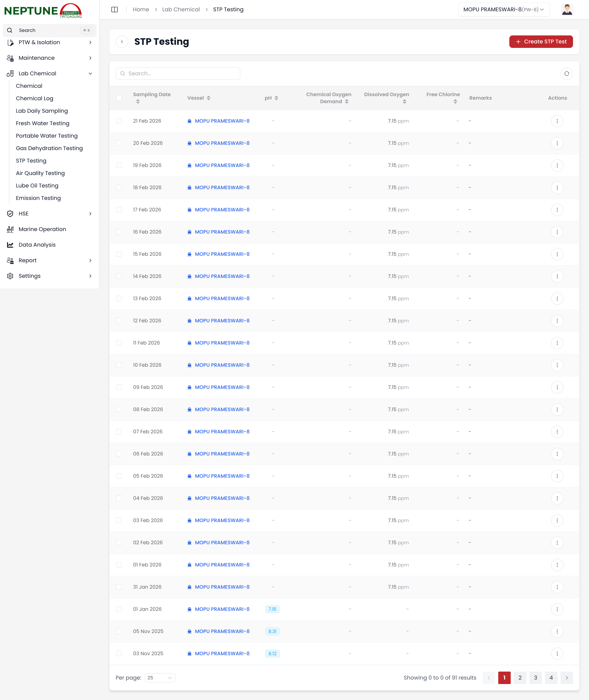Image resolution: width=589 pixels, height=700 pixels.
Task: Go to next page arrow
Action: 566,678
